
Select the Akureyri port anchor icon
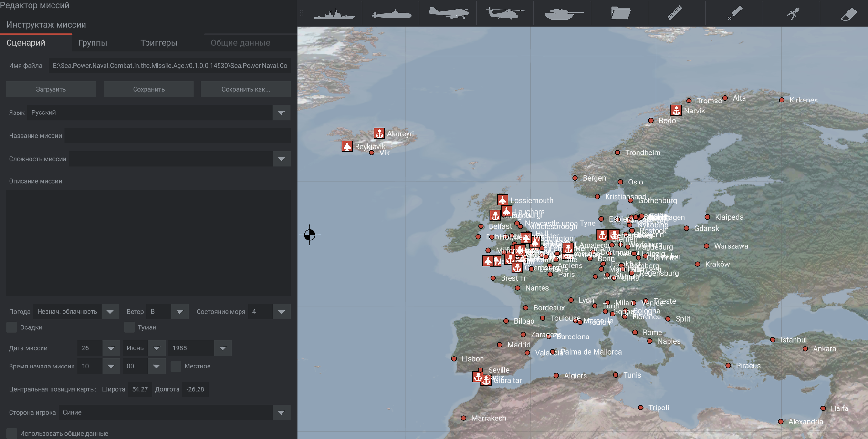tap(379, 133)
